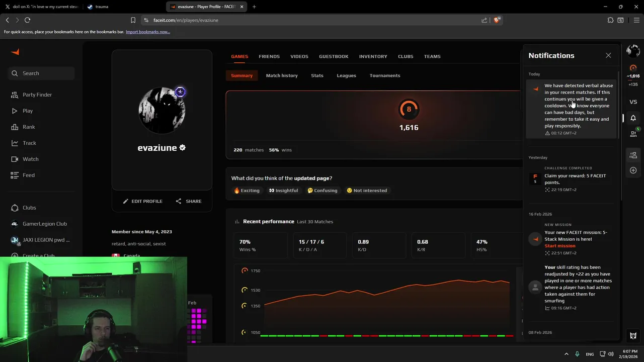Screen dimensions: 644x362
Task: Go to Play in the sidebar
Action: 22,111
